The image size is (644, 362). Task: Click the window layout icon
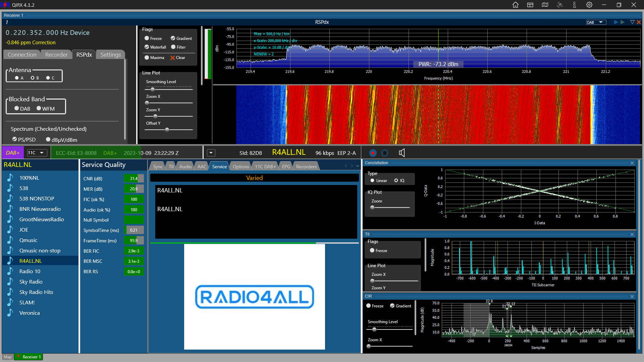[x=530, y=5]
